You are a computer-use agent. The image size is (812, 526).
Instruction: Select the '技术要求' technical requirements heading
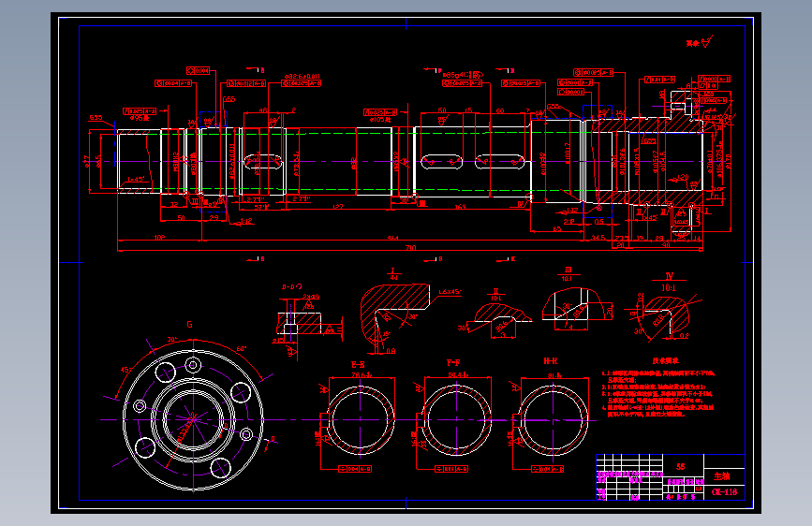click(x=666, y=361)
